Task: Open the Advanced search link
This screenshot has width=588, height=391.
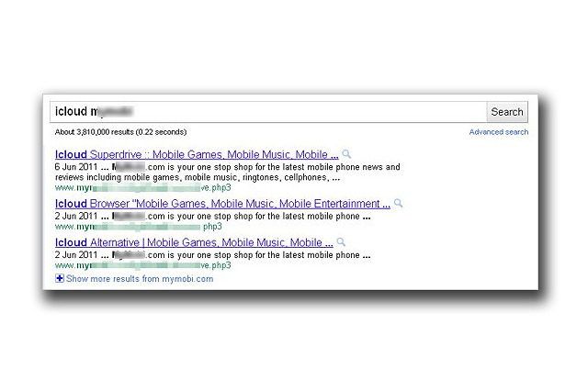Action: pos(498,132)
